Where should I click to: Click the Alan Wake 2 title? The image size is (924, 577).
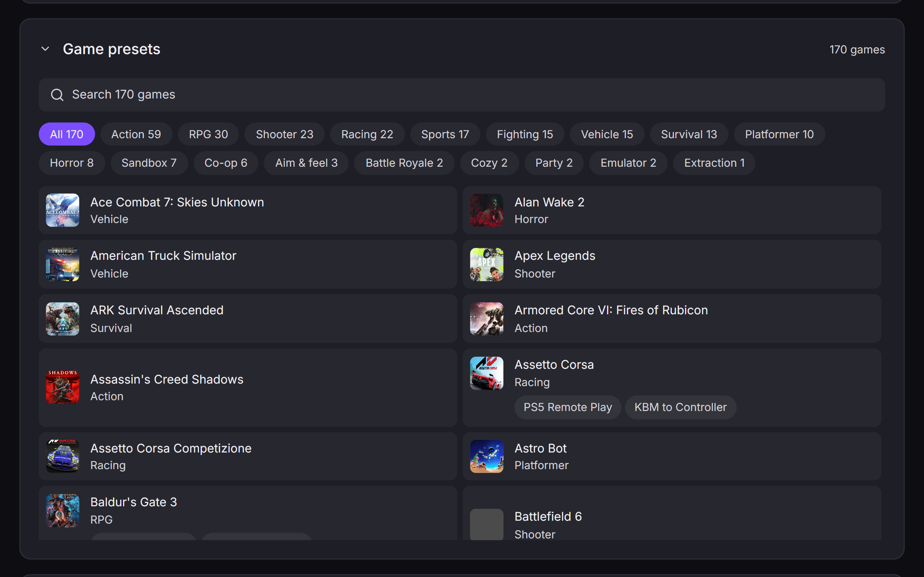pos(549,202)
